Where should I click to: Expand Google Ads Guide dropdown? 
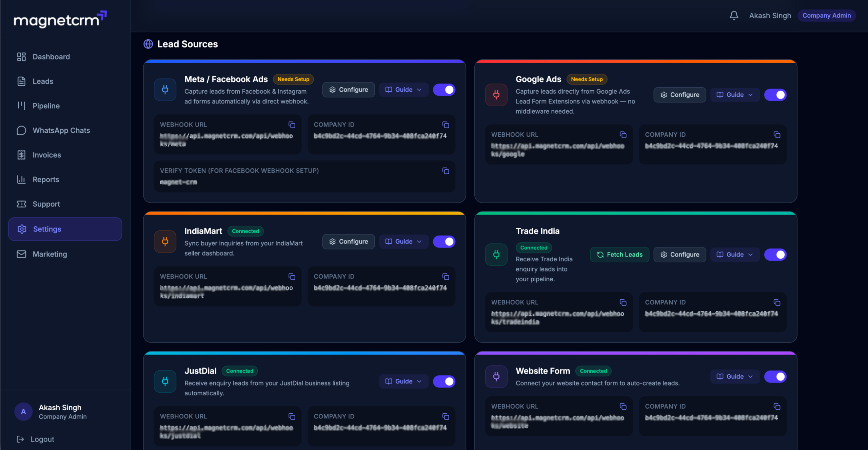click(735, 95)
